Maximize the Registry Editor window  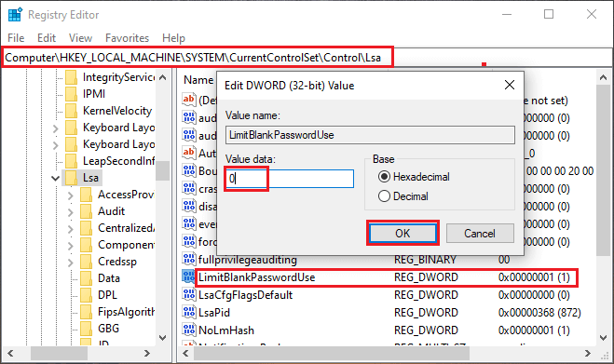click(x=549, y=15)
